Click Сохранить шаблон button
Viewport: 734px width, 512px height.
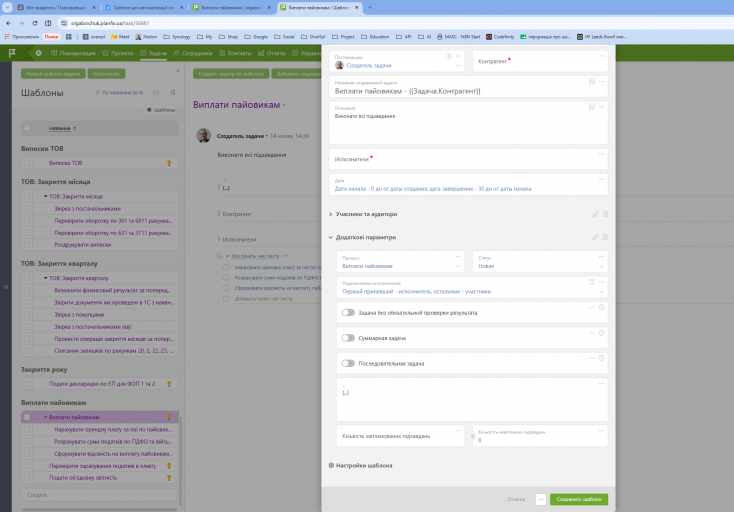579,499
